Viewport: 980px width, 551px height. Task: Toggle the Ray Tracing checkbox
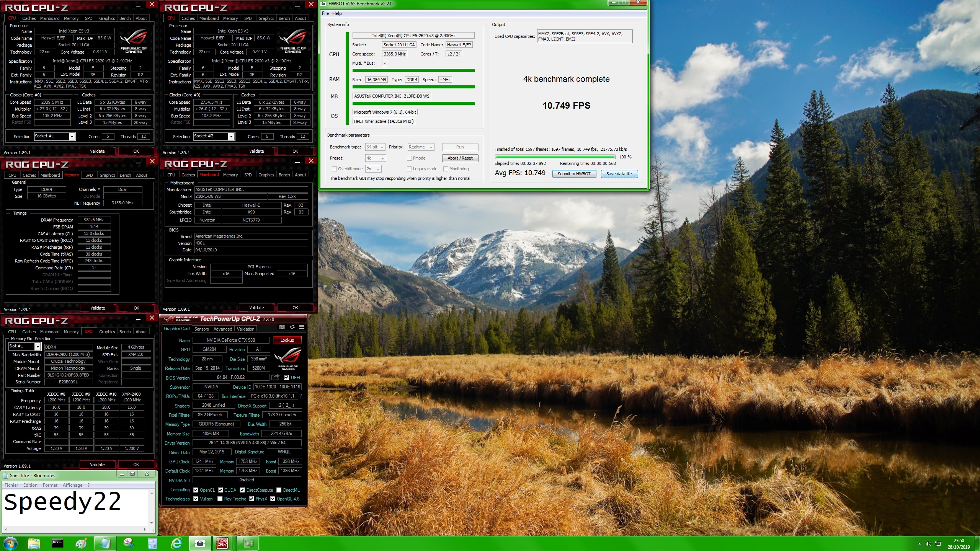coord(220,499)
